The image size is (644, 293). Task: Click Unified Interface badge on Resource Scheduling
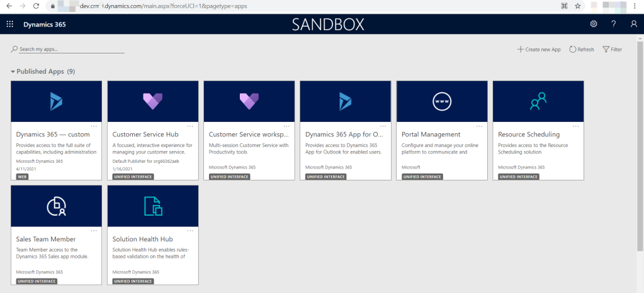coord(519,177)
